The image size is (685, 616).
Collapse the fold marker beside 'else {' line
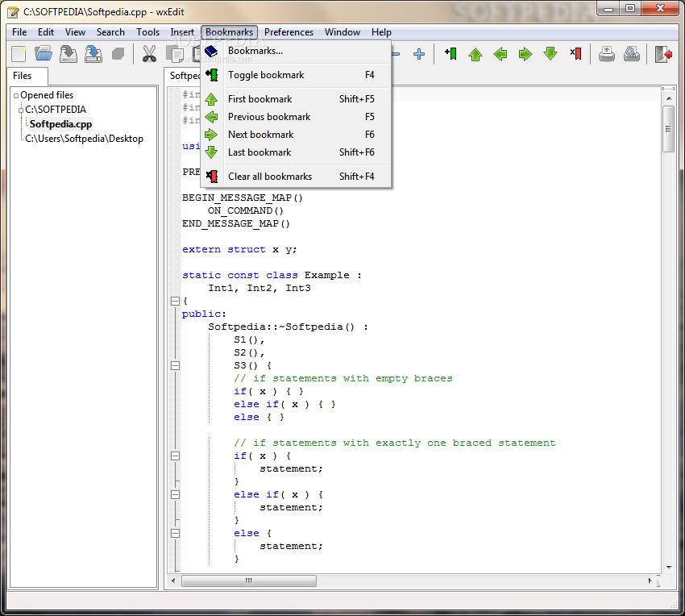tap(175, 533)
